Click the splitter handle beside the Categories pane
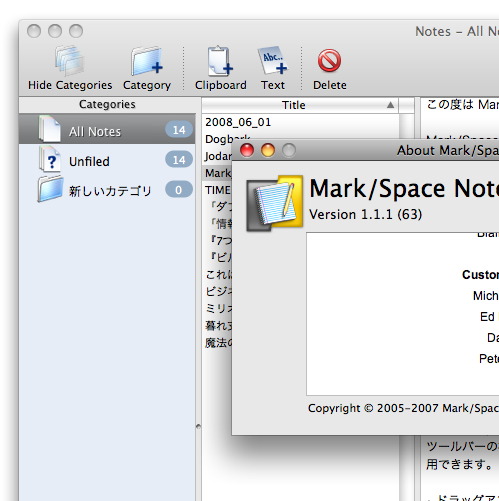The image size is (499, 501). click(198, 426)
